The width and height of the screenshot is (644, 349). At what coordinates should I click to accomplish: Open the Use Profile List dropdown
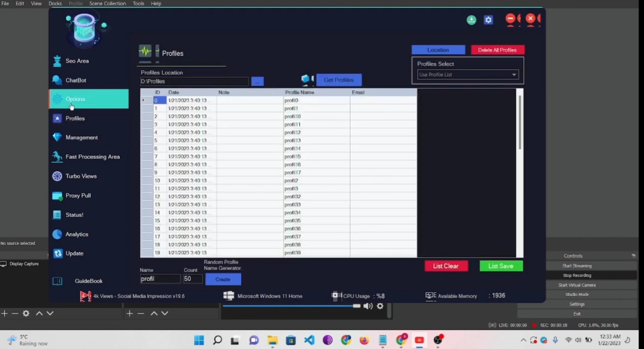click(468, 75)
